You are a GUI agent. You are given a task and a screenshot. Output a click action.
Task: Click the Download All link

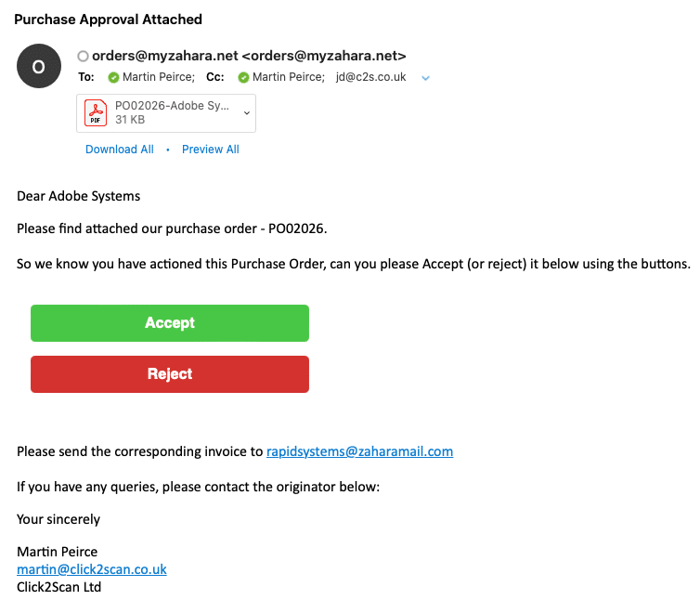pos(120,150)
